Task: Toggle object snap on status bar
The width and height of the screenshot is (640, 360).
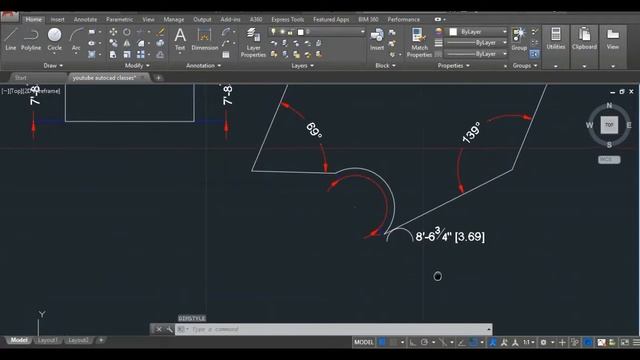Action: point(473,342)
